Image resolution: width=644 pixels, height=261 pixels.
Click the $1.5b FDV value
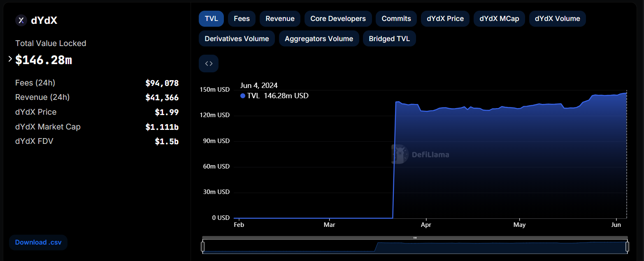[x=167, y=141]
